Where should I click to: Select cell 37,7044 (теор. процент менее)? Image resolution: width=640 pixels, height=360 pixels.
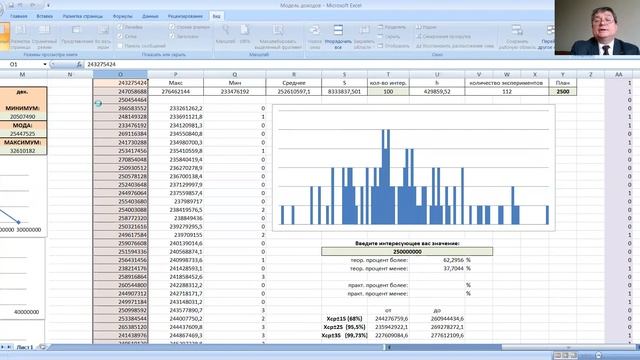pyautogui.click(x=437, y=269)
